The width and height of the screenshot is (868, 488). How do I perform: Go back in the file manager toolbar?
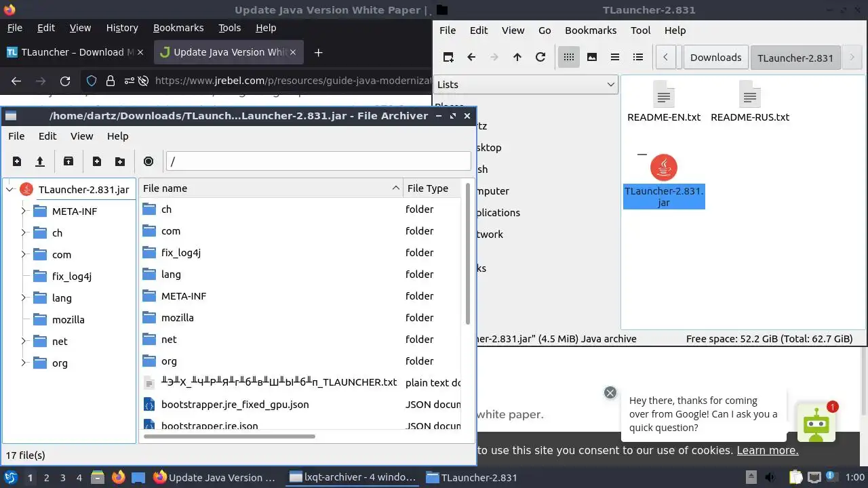pyautogui.click(x=471, y=57)
